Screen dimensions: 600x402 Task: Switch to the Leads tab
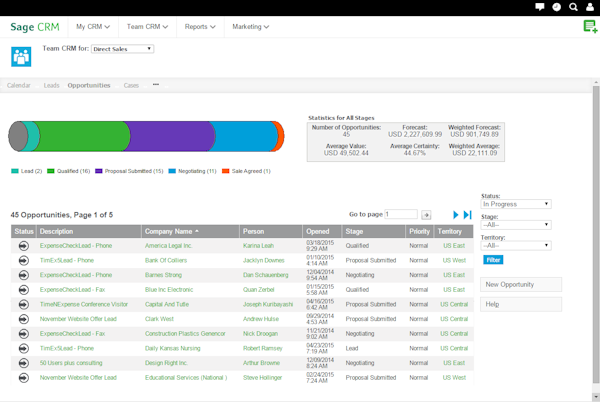click(50, 86)
